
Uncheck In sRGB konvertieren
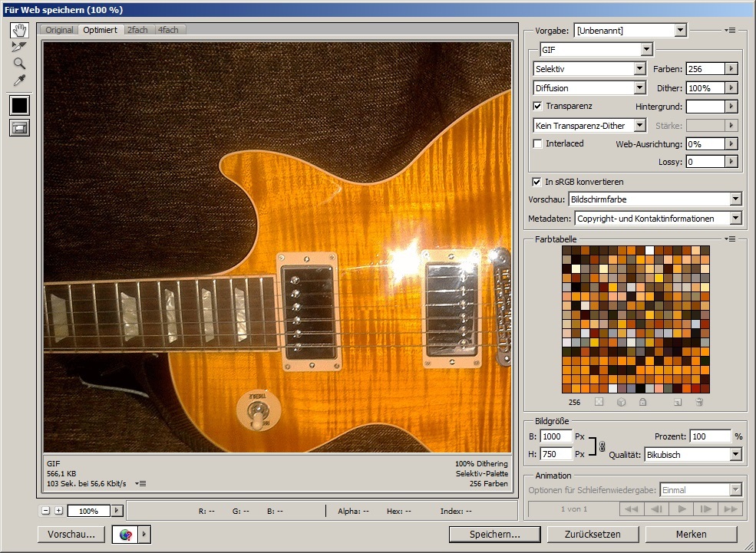pyautogui.click(x=536, y=182)
